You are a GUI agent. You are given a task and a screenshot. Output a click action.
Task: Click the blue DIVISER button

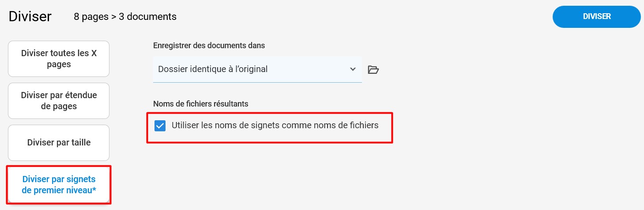point(597,16)
